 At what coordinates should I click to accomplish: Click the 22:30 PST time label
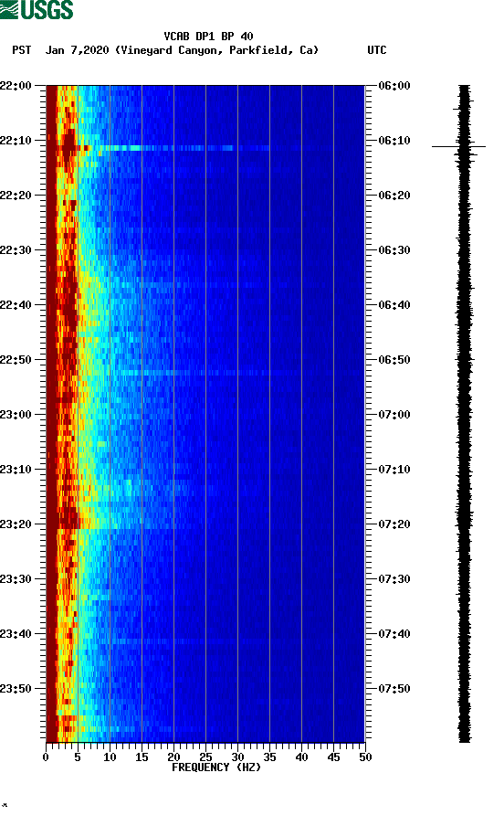pos(16,250)
